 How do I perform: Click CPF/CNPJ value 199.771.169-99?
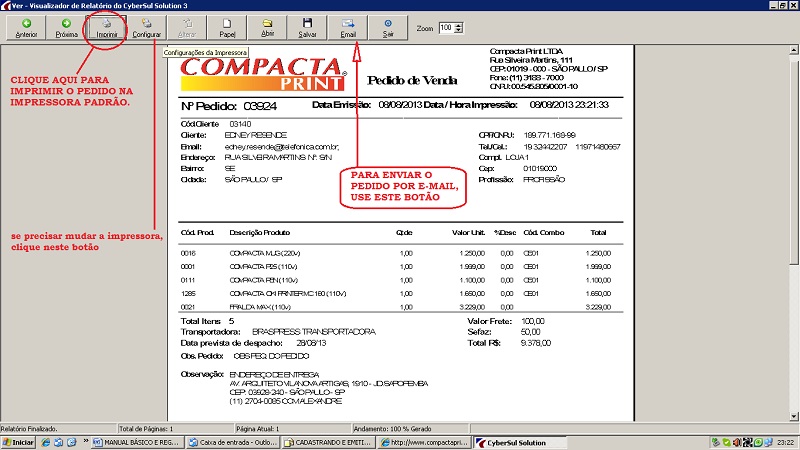(549, 135)
